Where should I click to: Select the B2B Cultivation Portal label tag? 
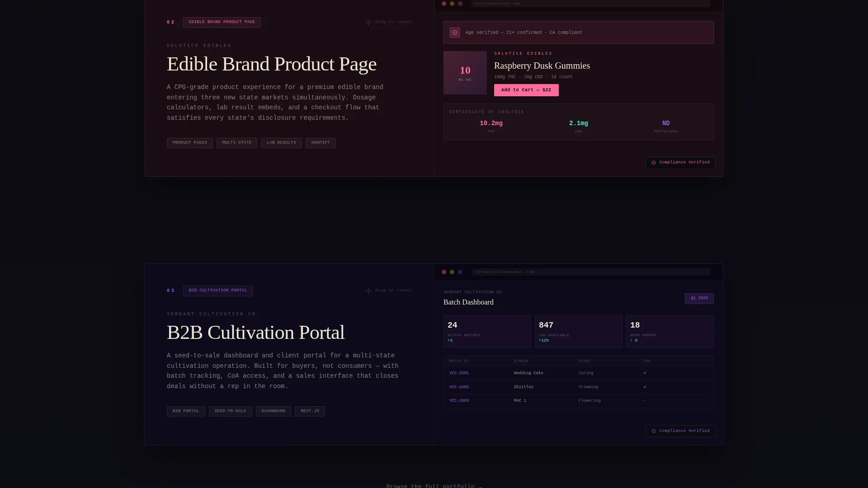point(218,291)
